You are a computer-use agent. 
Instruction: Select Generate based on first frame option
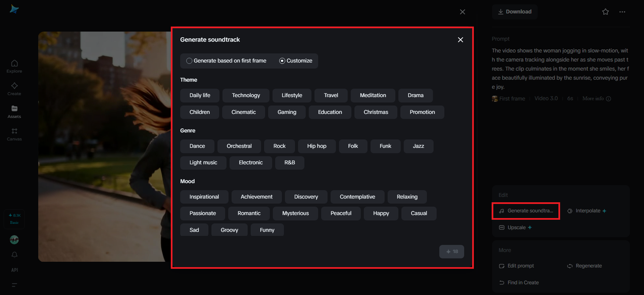[190, 61]
